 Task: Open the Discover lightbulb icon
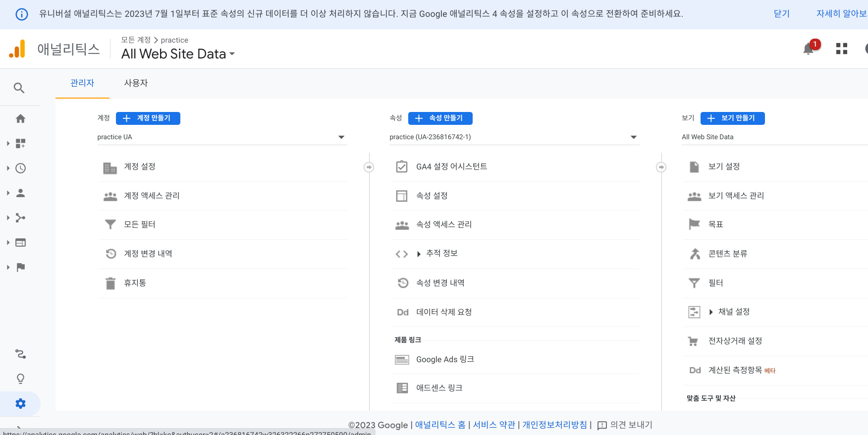click(20, 379)
